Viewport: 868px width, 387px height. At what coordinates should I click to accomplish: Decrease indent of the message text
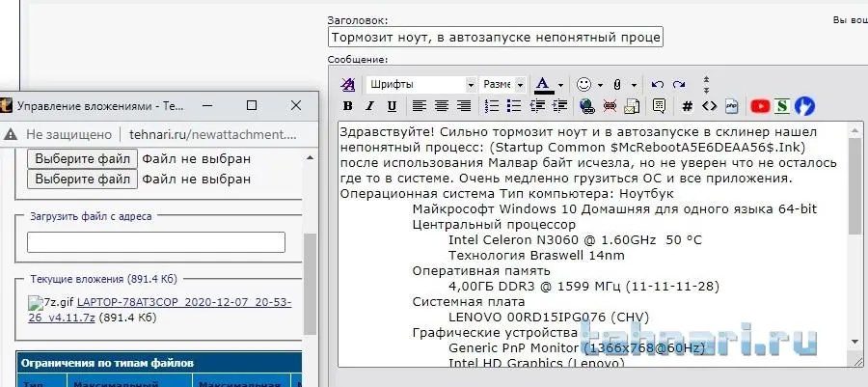click(x=537, y=106)
